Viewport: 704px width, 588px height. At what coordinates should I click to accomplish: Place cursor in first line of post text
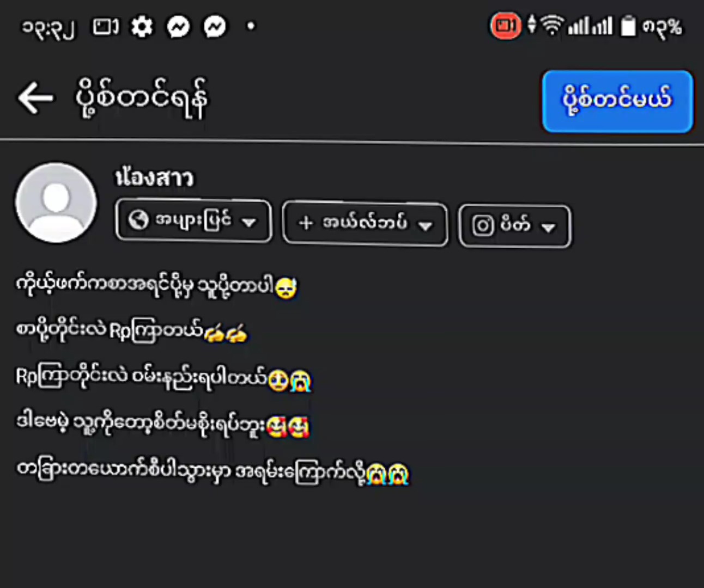(156, 286)
